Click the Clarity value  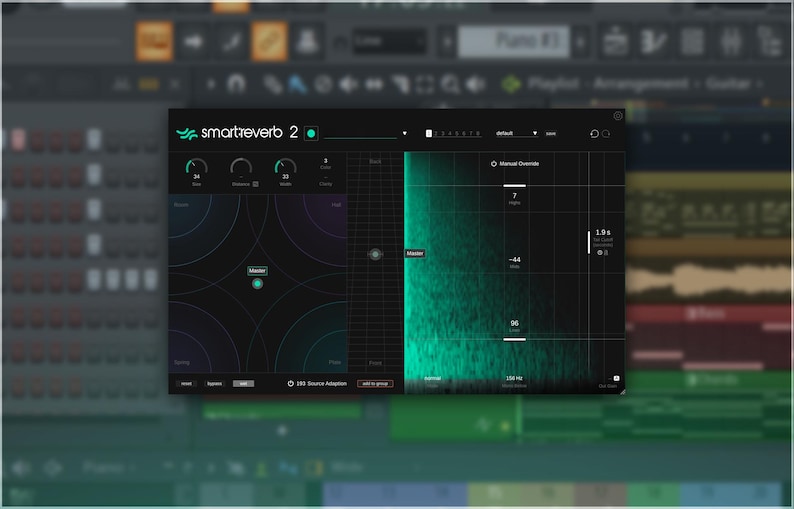pyautogui.click(x=326, y=178)
